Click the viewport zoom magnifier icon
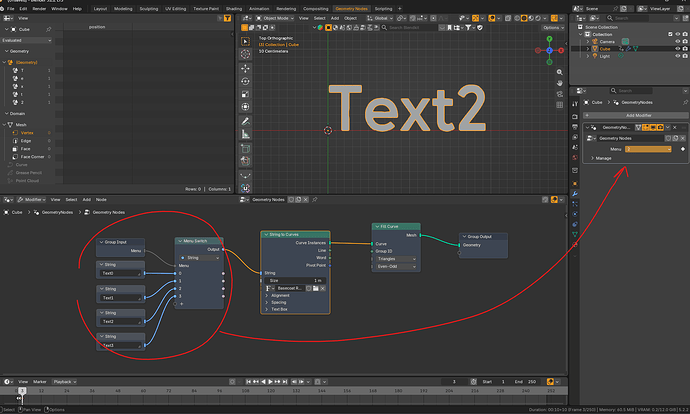The width and height of the screenshot is (690, 414). (x=559, y=72)
